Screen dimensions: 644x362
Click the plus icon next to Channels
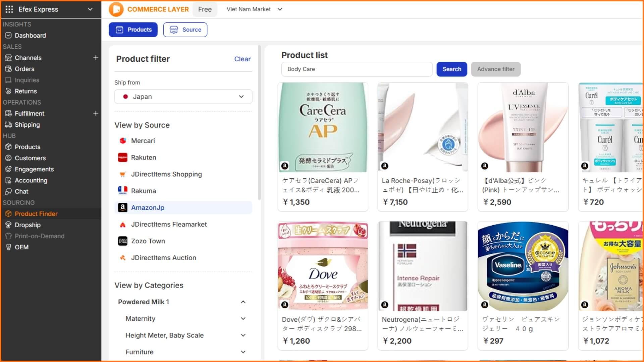(96, 58)
